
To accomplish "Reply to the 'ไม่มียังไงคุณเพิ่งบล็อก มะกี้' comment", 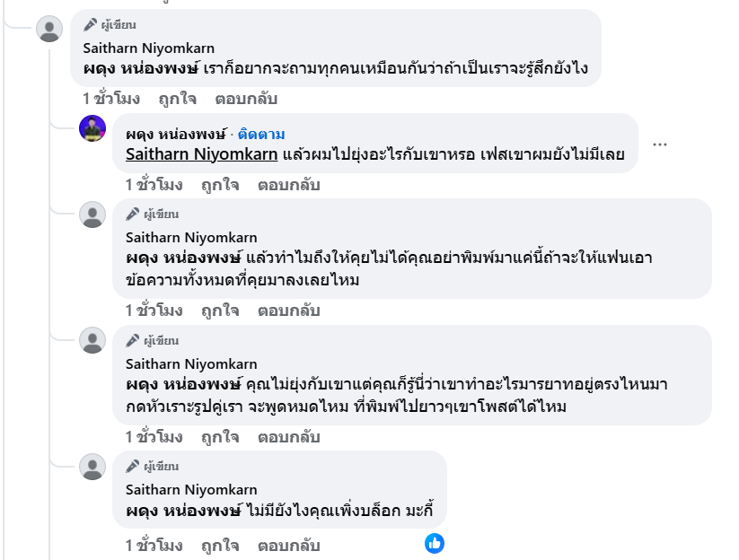I will coord(288,545).
